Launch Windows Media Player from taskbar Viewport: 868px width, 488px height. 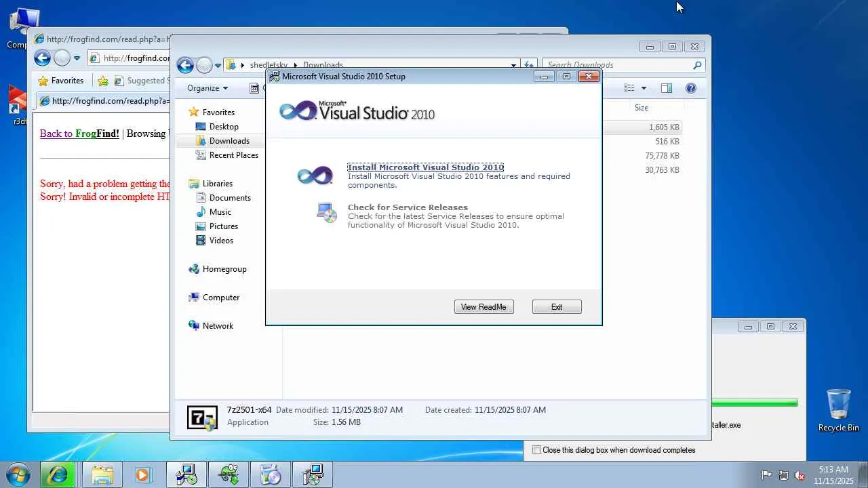point(143,474)
